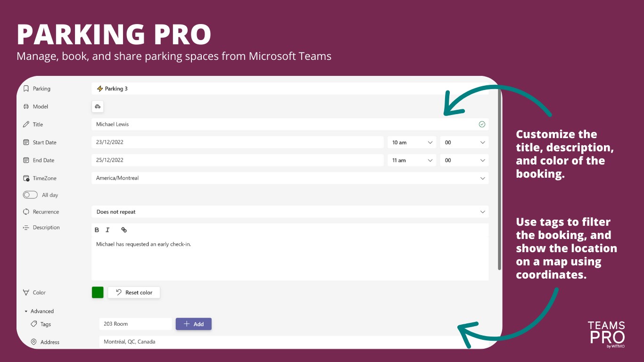644x362 pixels.
Task: Click the 203 Room tags input
Action: pyautogui.click(x=136, y=324)
